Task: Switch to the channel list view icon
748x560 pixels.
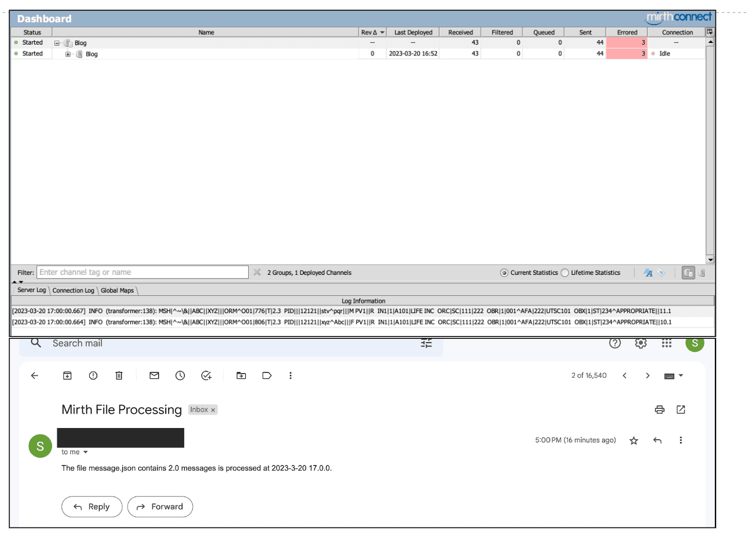Action: (702, 273)
